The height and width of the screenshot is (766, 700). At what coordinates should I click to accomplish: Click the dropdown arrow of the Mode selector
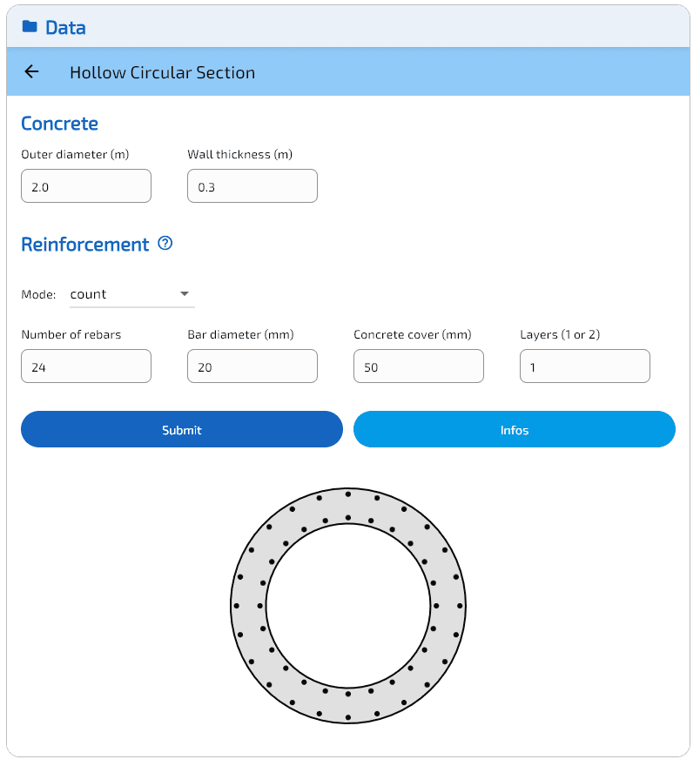click(x=185, y=294)
